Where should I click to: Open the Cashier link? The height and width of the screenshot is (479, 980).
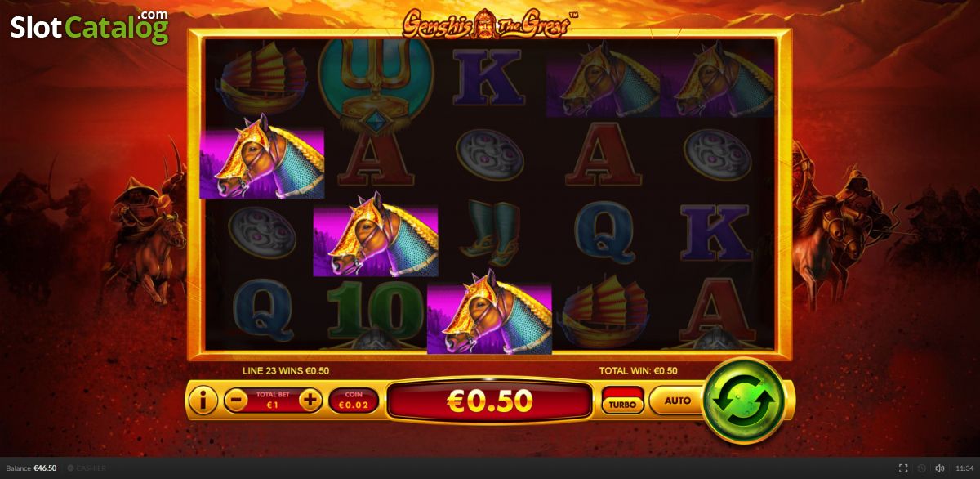click(x=87, y=468)
